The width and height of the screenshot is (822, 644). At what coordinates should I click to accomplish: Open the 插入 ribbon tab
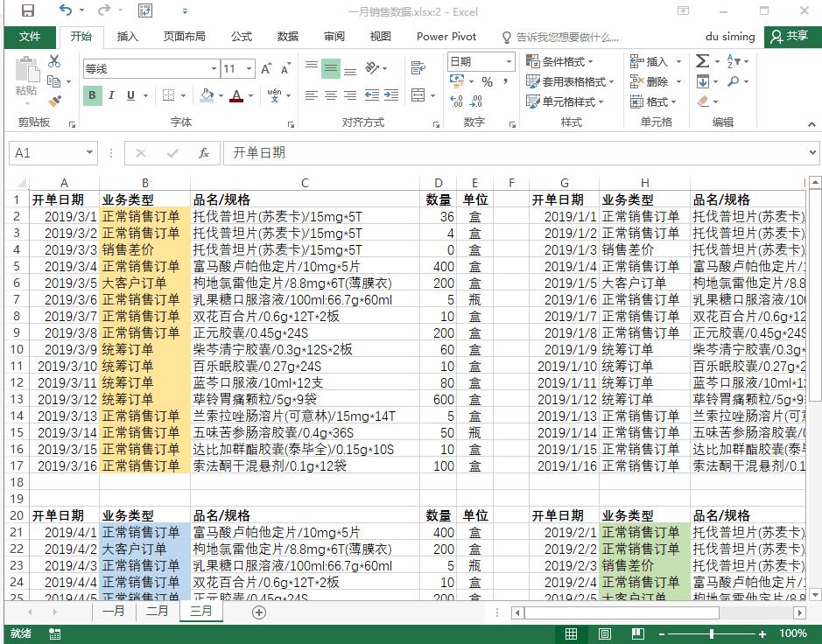[126, 37]
